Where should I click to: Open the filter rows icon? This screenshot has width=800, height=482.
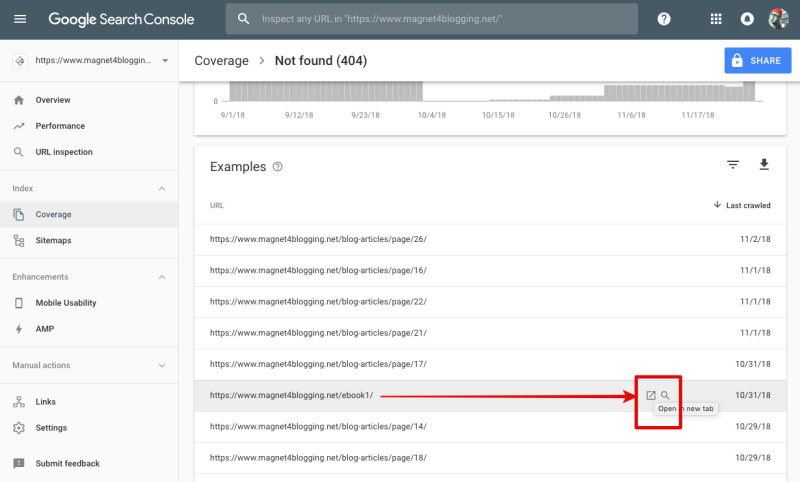pyautogui.click(x=733, y=165)
